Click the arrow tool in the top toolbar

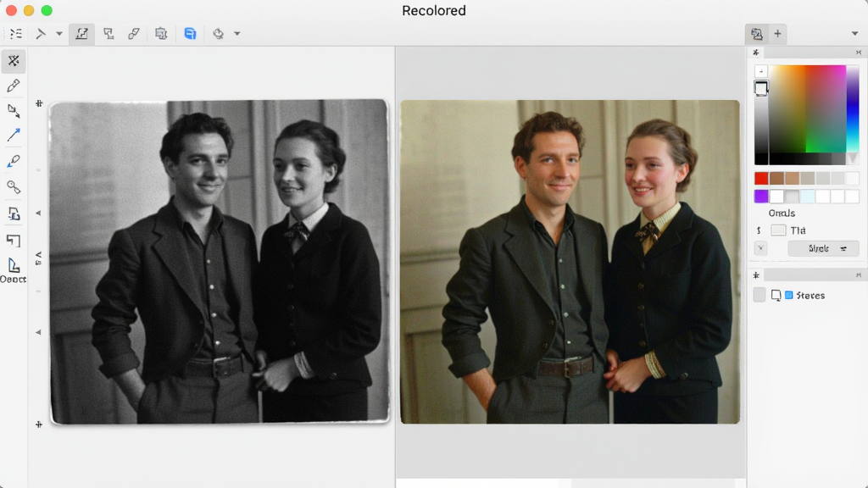pos(41,34)
